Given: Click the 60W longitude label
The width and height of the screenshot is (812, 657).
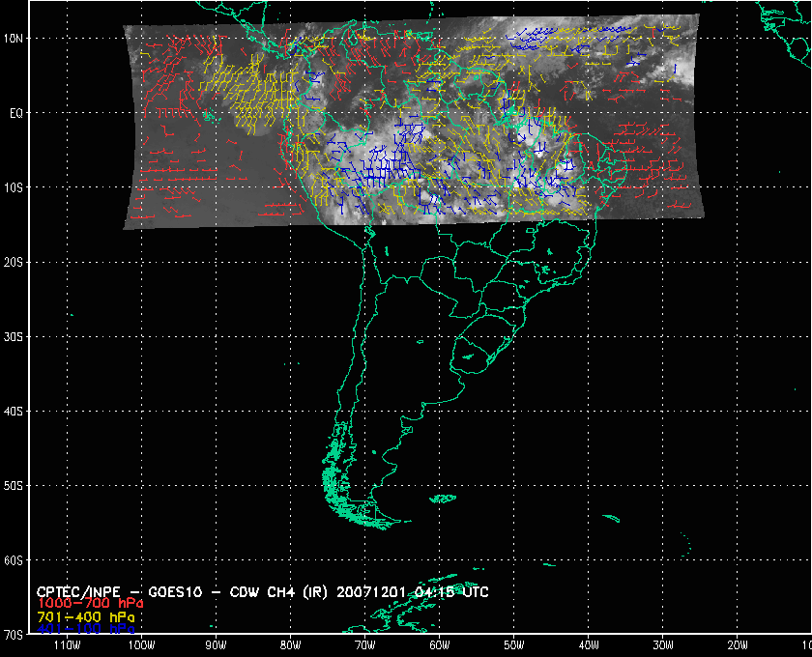Looking at the screenshot, I should pyautogui.click(x=440, y=645).
